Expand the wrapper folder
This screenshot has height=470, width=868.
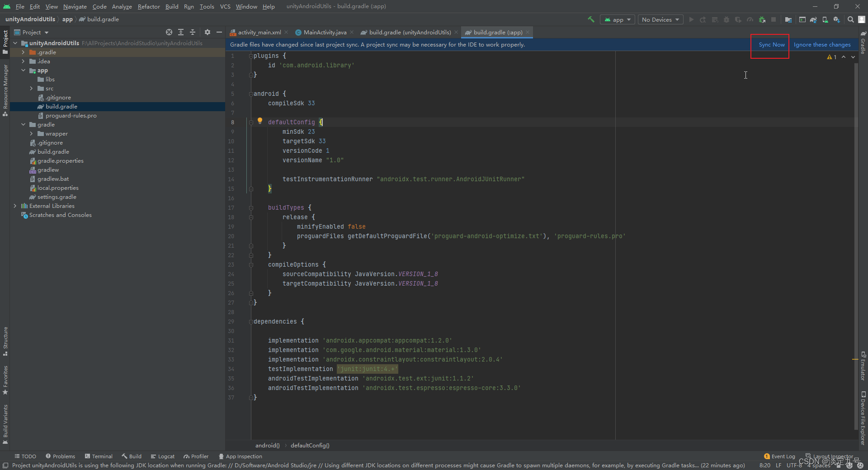tap(31, 134)
